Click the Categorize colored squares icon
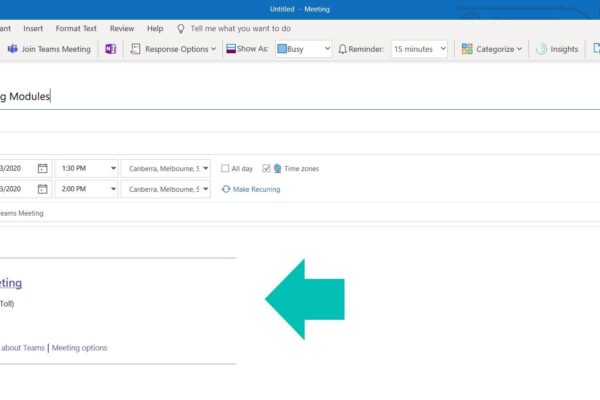This screenshot has width=600, height=400. (x=467, y=49)
